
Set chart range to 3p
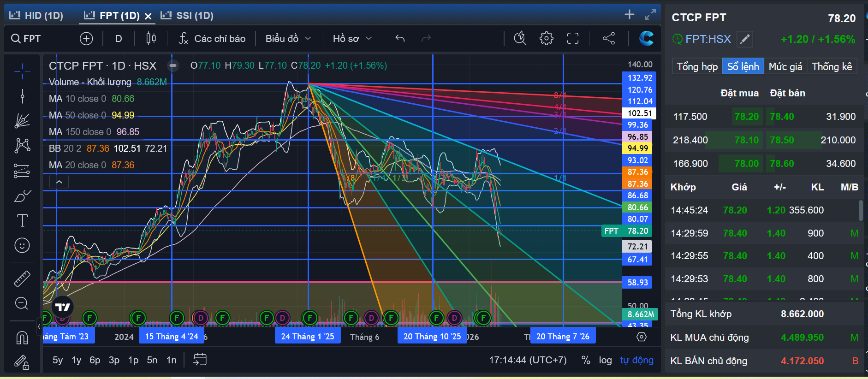(114, 360)
